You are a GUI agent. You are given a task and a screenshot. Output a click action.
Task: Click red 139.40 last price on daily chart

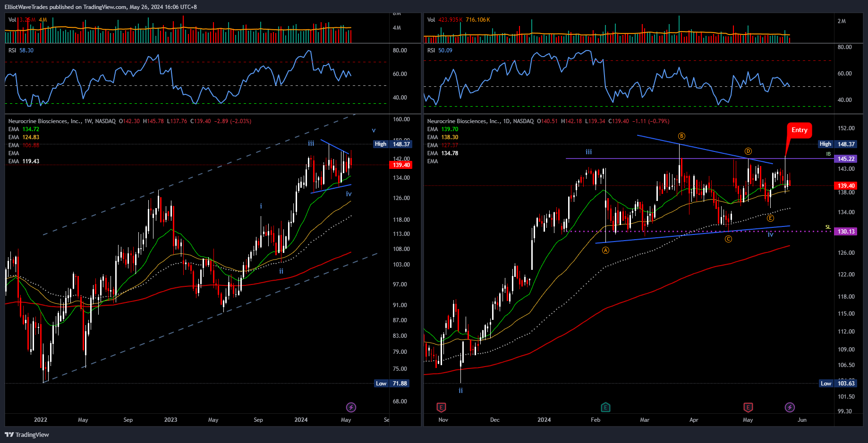point(846,186)
